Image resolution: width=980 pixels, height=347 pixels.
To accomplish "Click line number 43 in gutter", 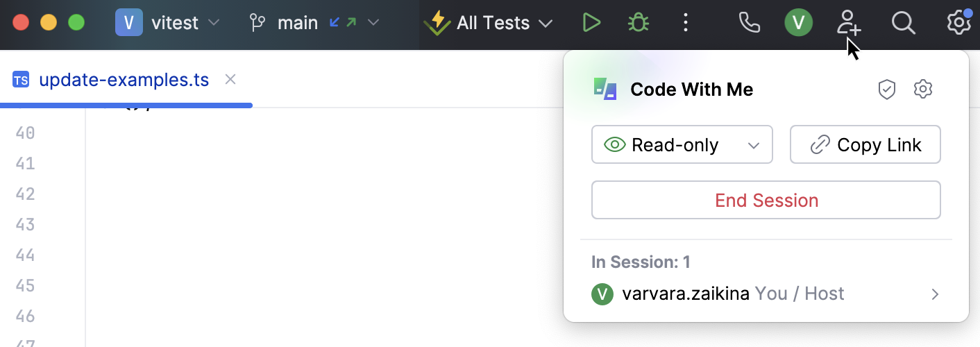I will 25,224.
